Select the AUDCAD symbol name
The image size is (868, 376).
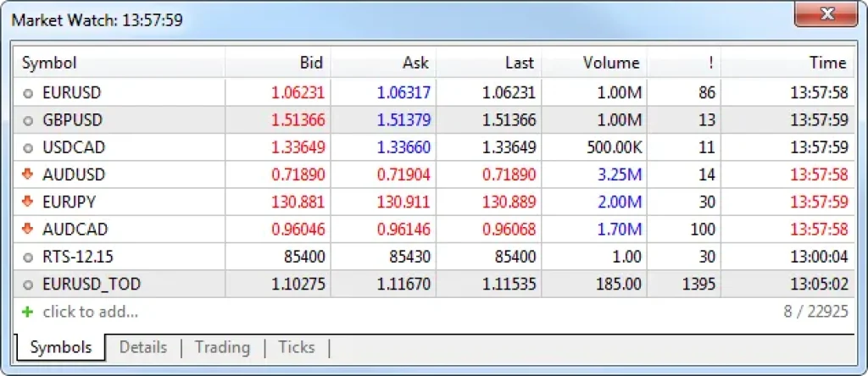pyautogui.click(x=75, y=229)
